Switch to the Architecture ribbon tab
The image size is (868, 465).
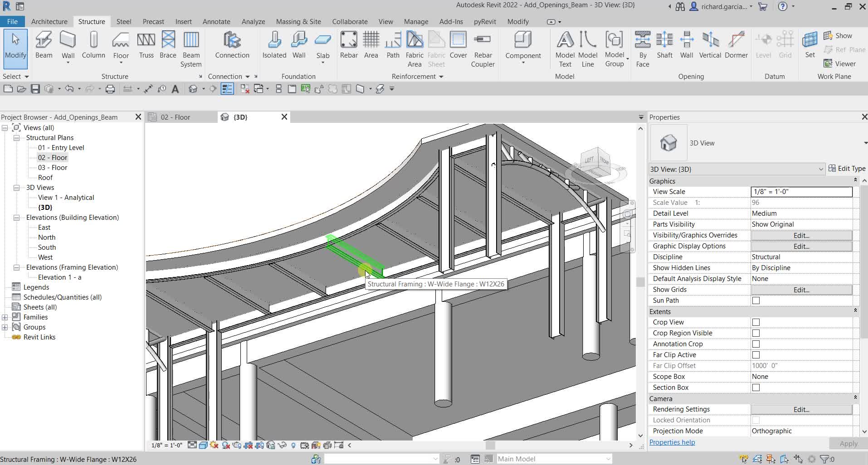click(x=49, y=21)
